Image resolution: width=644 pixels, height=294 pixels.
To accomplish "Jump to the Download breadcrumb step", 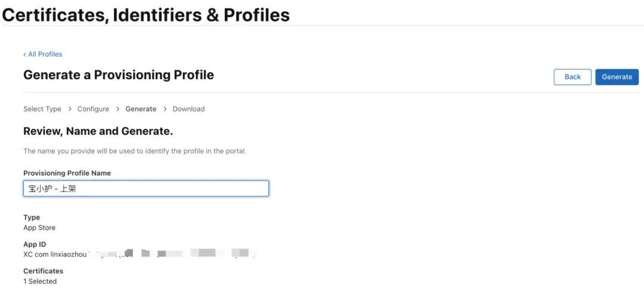I will [188, 109].
